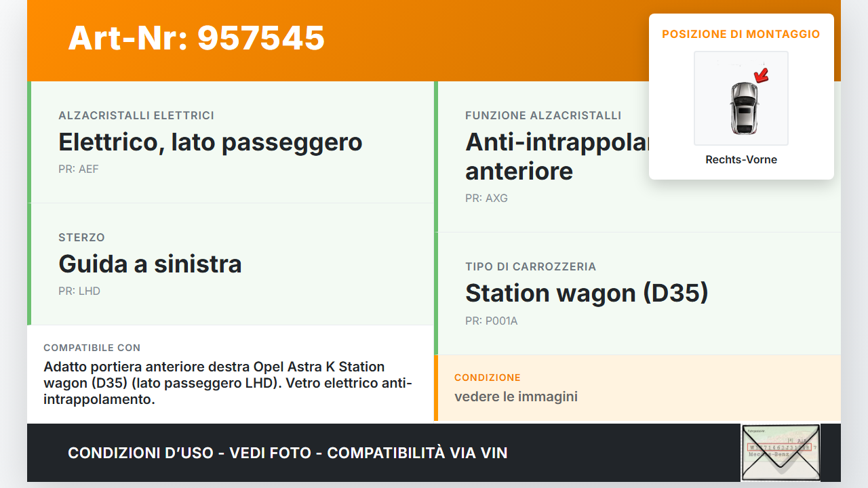Click the red arrow on the car diagram
Viewport: 868px width, 488px height.
pos(762,74)
